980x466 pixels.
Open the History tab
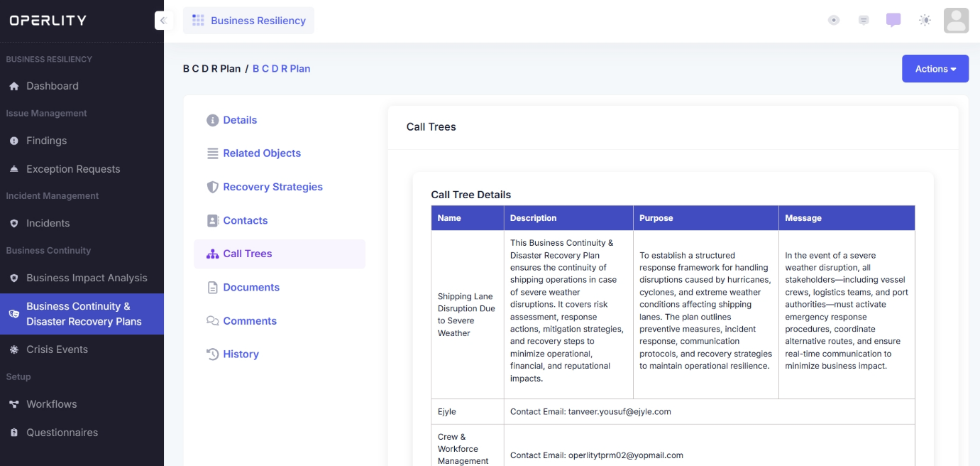pyautogui.click(x=241, y=354)
